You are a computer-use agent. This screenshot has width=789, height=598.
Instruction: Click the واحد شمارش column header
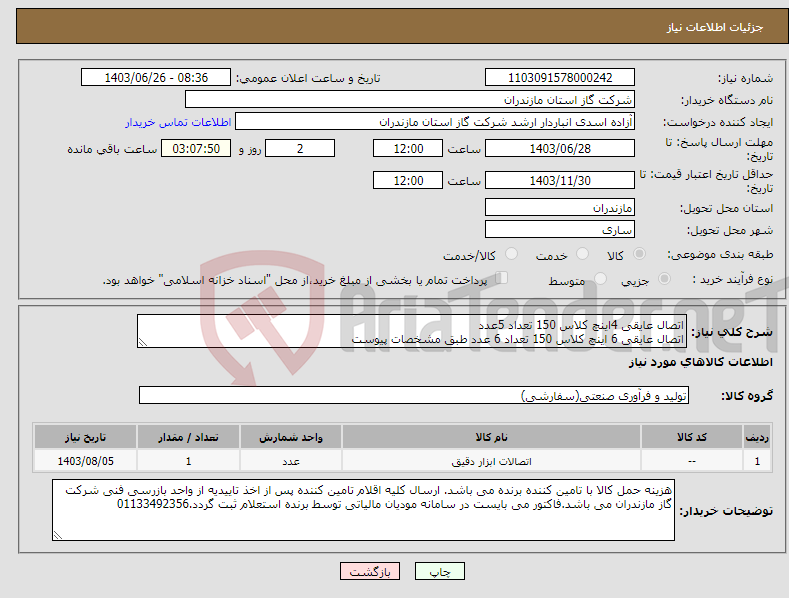291,437
